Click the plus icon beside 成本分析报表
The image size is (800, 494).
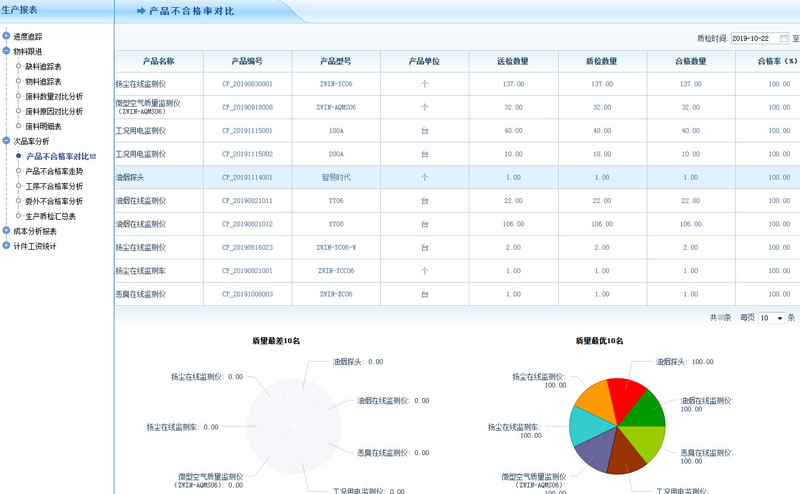click(6, 231)
